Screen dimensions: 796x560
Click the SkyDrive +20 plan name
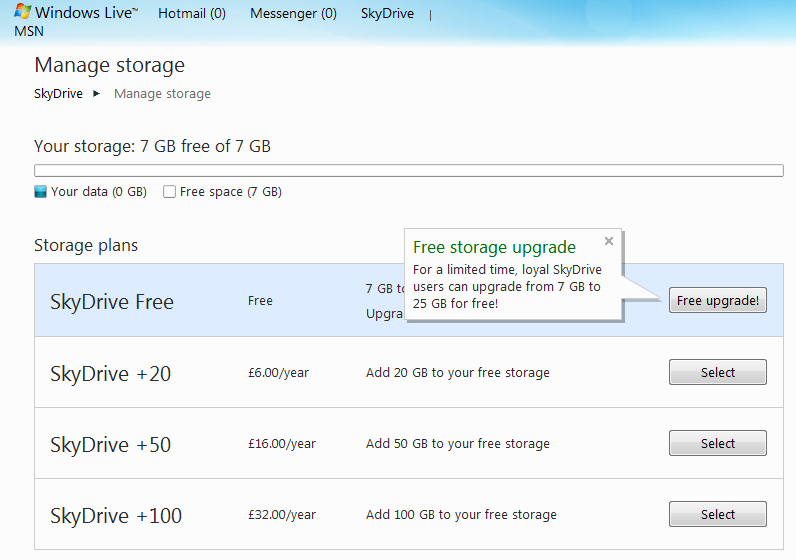point(111,374)
